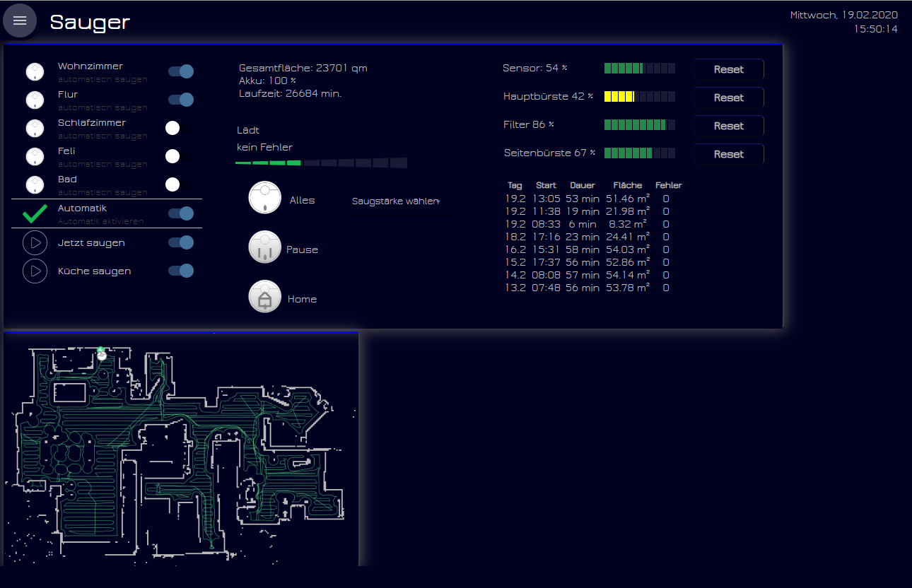This screenshot has height=588, width=912.
Task: Click the Fehler column header
Action: point(668,185)
